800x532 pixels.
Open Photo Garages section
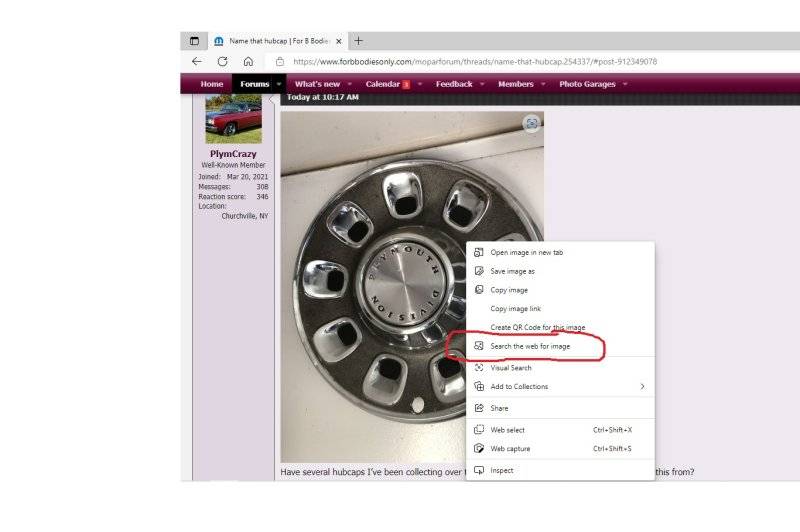(x=587, y=84)
